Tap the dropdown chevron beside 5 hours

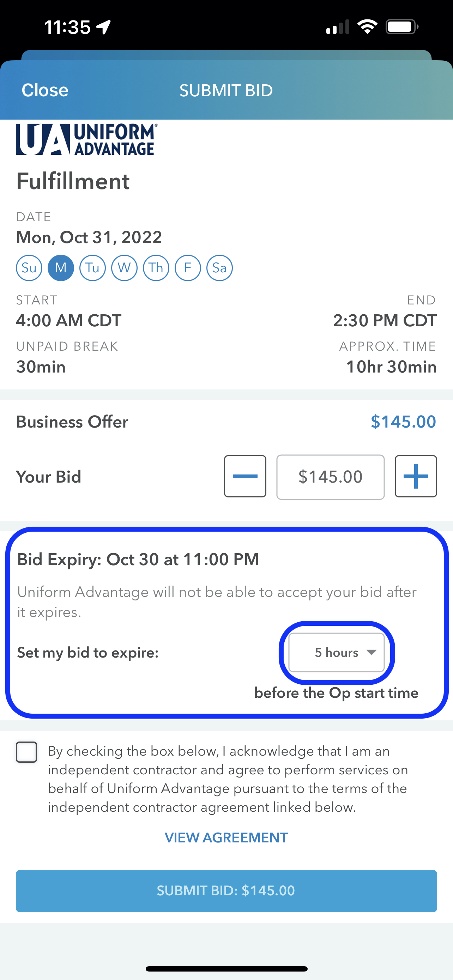(x=372, y=652)
